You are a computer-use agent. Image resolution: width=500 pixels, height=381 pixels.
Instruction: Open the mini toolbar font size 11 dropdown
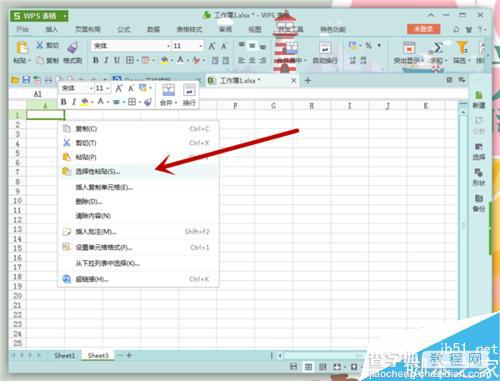click(108, 88)
